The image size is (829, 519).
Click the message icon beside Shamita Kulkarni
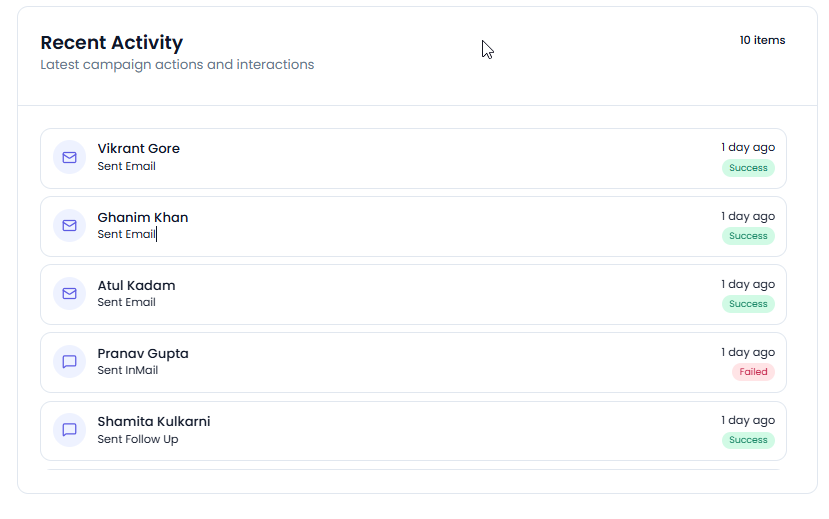click(69, 430)
